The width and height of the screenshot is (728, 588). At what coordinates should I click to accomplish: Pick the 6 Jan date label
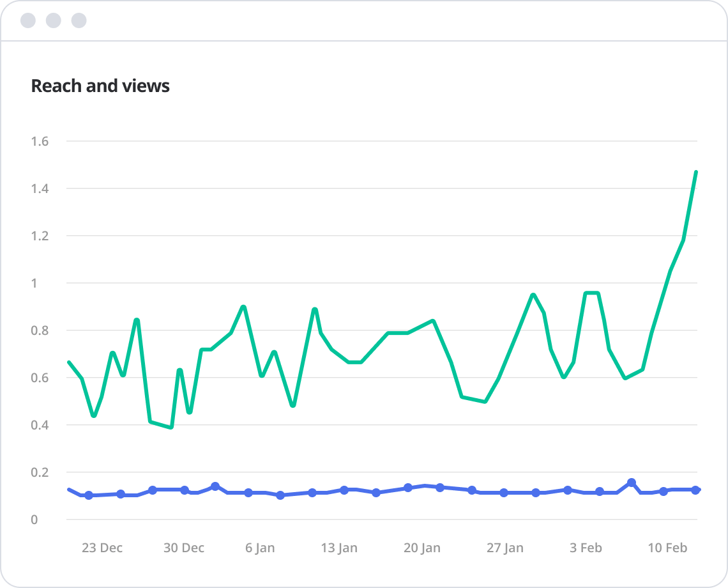pyautogui.click(x=260, y=548)
